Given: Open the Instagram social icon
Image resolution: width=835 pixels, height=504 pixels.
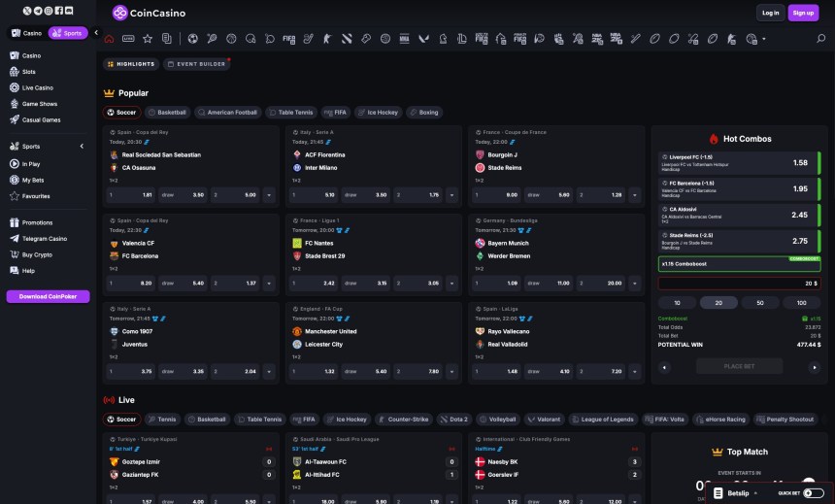Looking at the screenshot, I should point(49,11).
